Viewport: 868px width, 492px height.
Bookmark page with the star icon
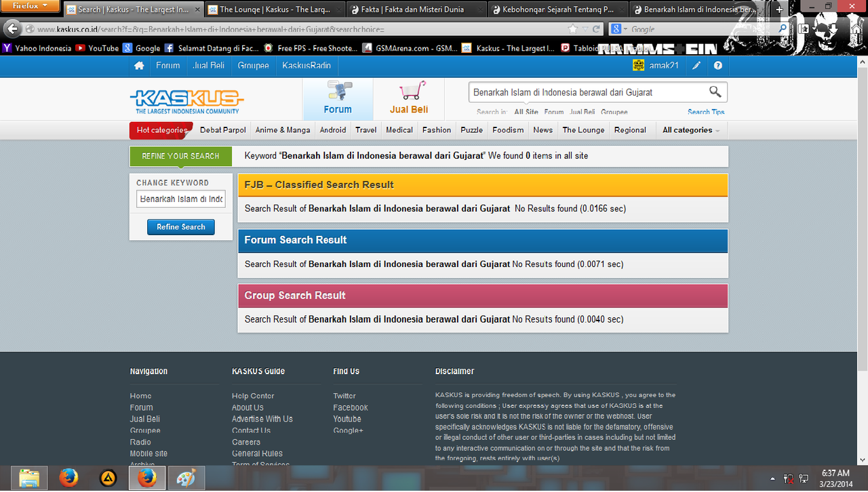574,29
